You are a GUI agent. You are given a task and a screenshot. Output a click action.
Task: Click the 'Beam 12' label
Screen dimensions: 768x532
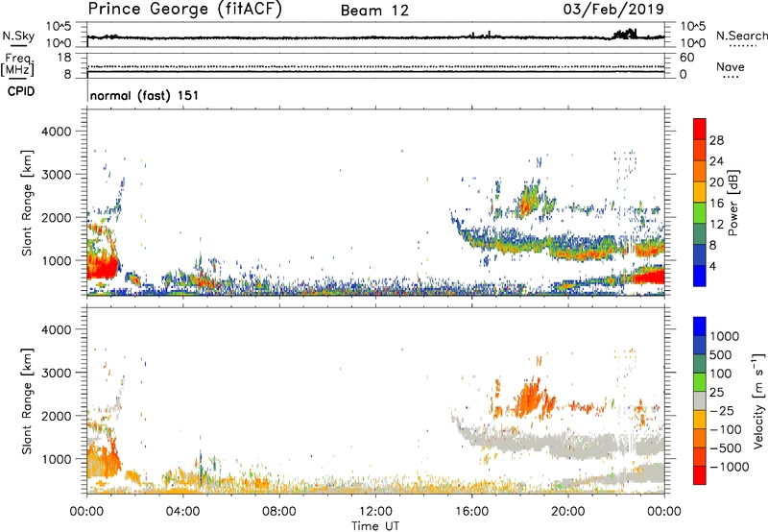click(374, 11)
